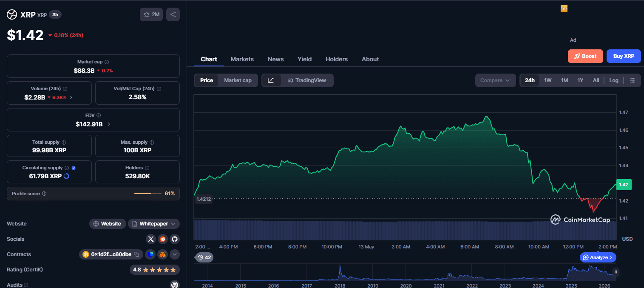Open the Yield tab
Screen dimensions: 644x288
pyautogui.click(x=304, y=59)
